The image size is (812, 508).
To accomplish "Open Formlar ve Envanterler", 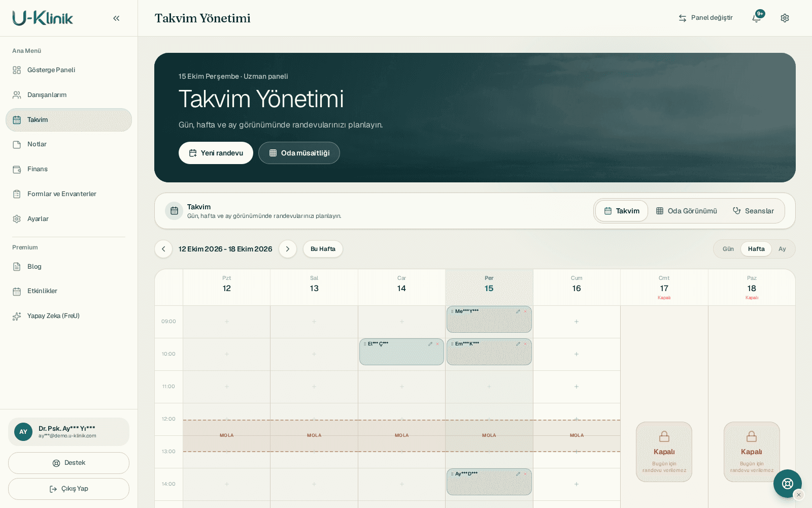I will 69,194.
